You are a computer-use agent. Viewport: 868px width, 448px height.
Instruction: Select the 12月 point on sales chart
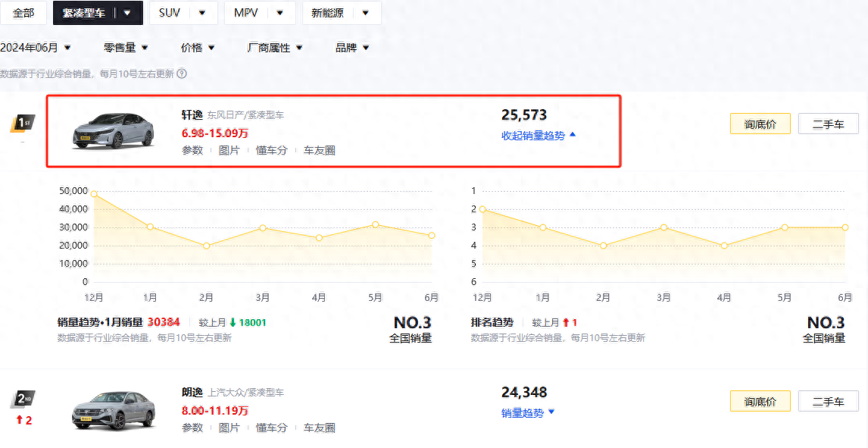pyautogui.click(x=94, y=194)
